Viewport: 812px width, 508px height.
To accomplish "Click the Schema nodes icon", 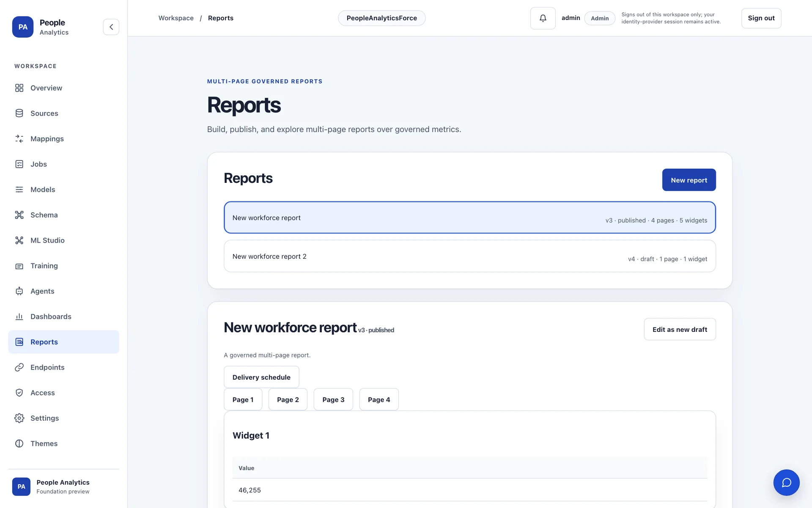I will click(19, 215).
